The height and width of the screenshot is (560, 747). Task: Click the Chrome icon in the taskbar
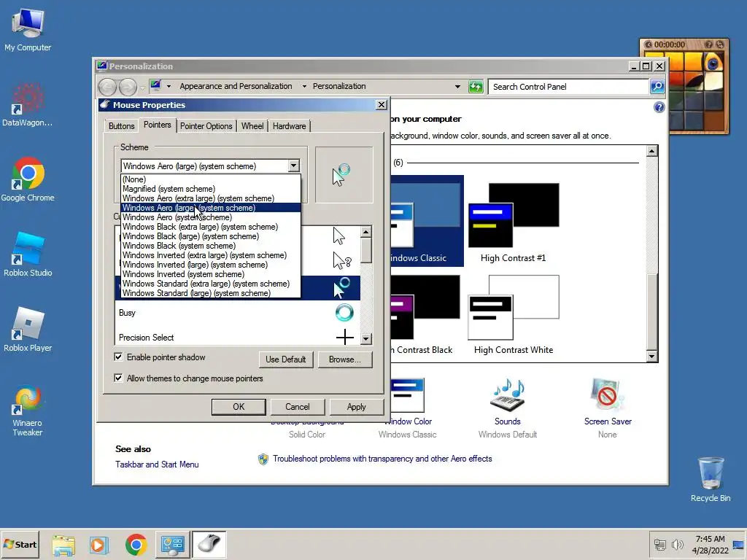[x=136, y=545]
